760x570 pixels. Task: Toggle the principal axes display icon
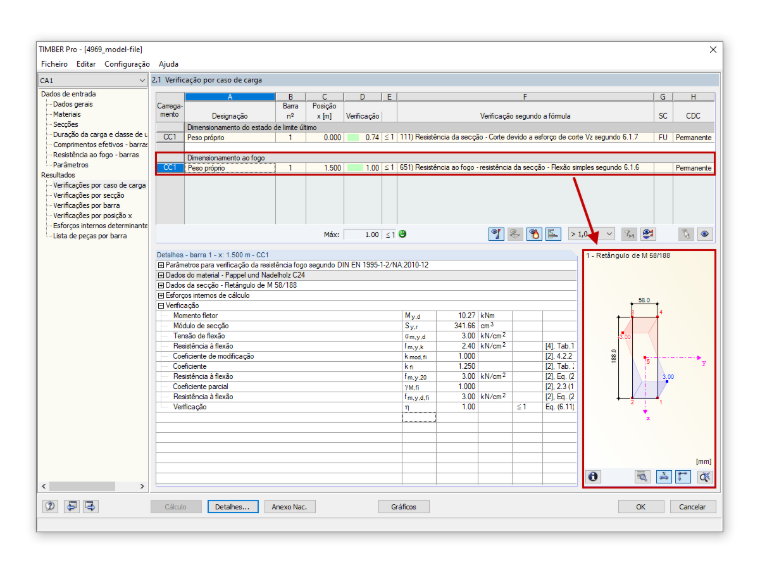pyautogui.click(x=683, y=477)
